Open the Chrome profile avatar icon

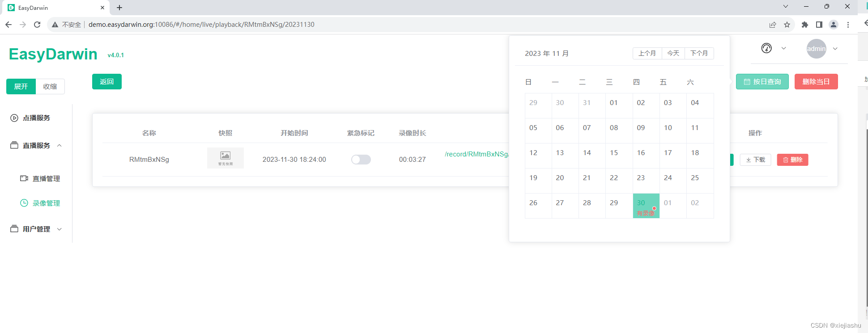(x=834, y=25)
